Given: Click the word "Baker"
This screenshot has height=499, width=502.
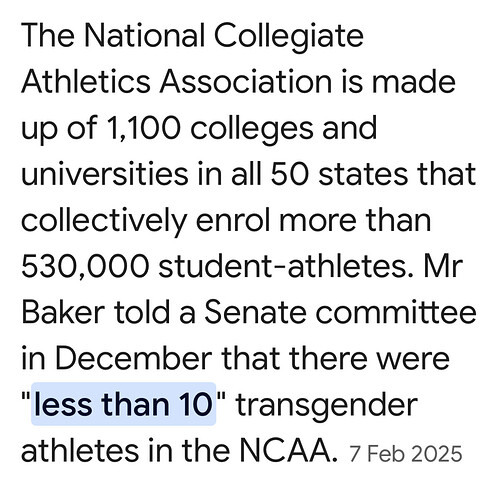Looking at the screenshot, I should 63,312.
